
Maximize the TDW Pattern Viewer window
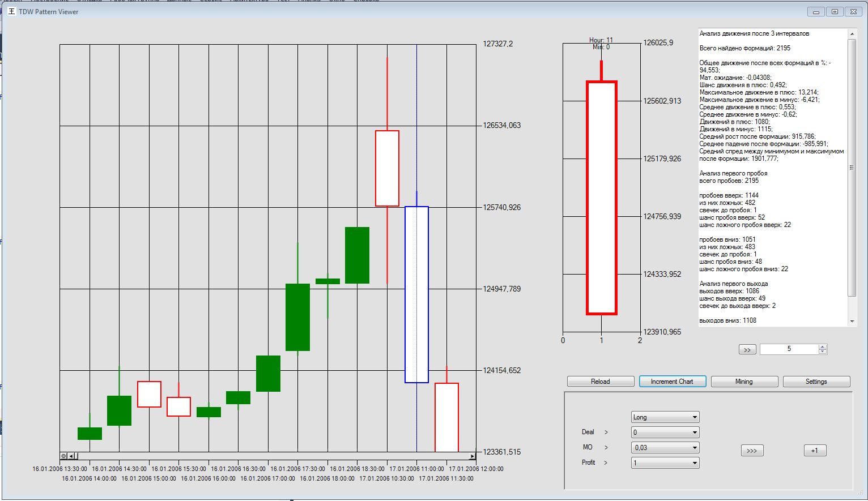835,11
